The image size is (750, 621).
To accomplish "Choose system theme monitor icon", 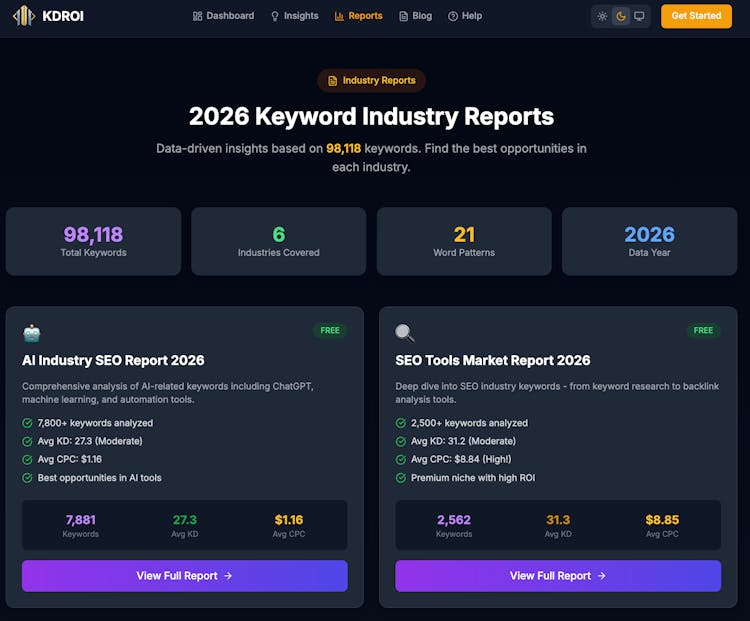I will click(x=639, y=16).
